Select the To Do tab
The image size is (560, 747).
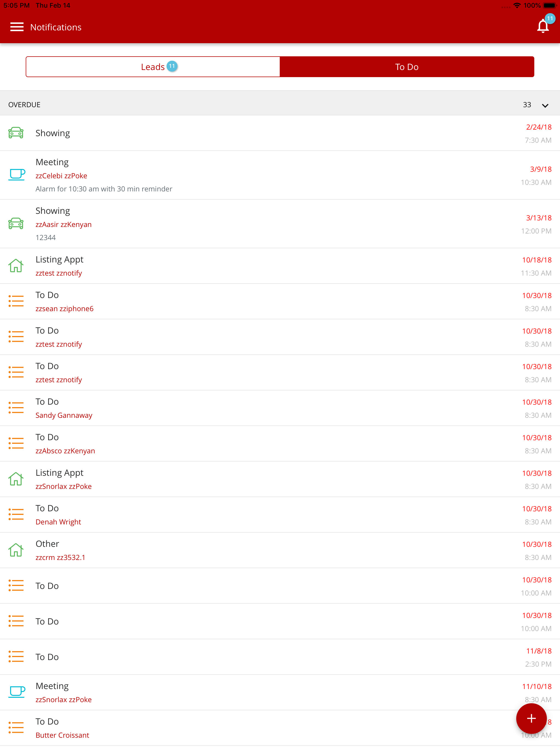pyautogui.click(x=407, y=67)
